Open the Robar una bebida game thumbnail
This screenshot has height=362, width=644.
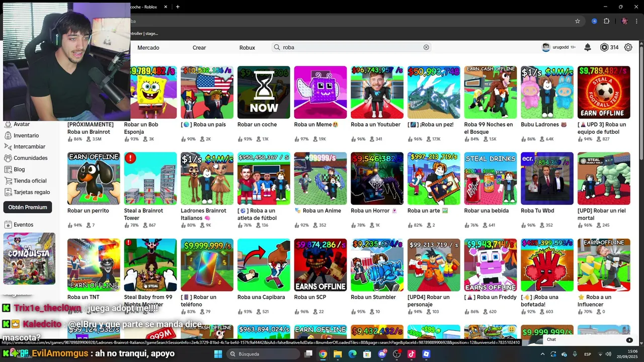[491, 178]
